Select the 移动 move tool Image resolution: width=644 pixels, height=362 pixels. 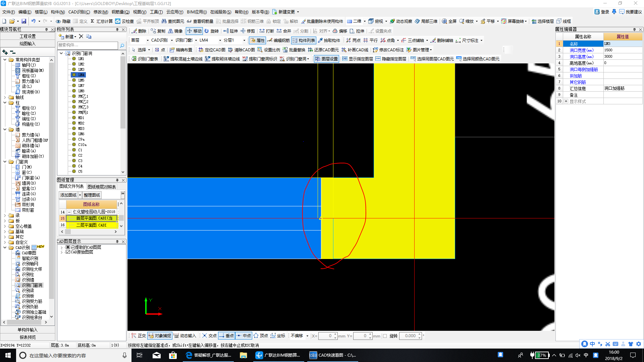tap(195, 31)
